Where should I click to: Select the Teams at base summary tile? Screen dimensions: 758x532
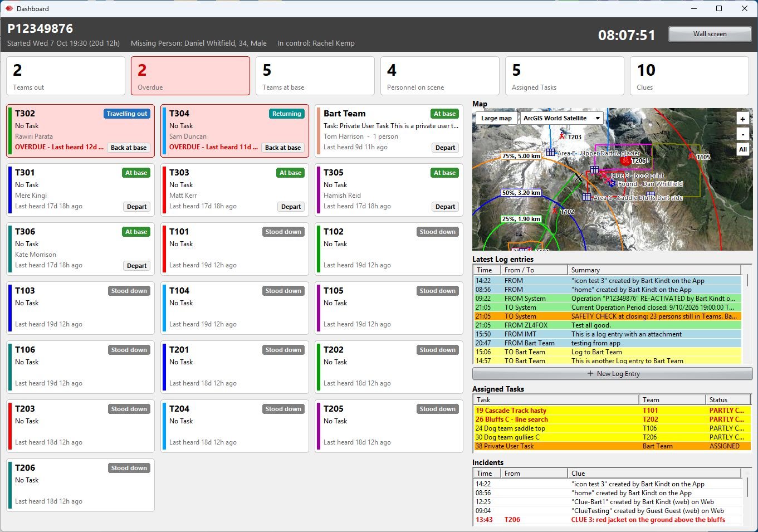[x=315, y=76]
